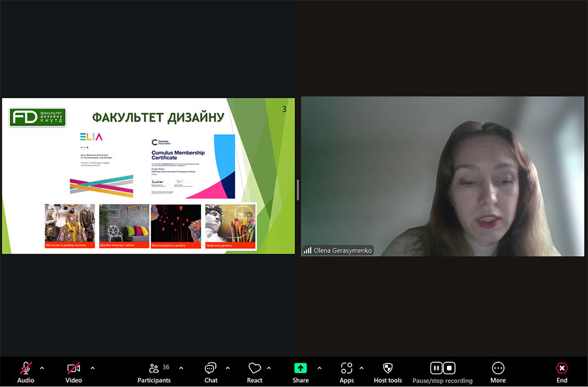Viewport: 588px width, 387px height.
Task: Expand the share options arrow next to Share
Action: 319,368
